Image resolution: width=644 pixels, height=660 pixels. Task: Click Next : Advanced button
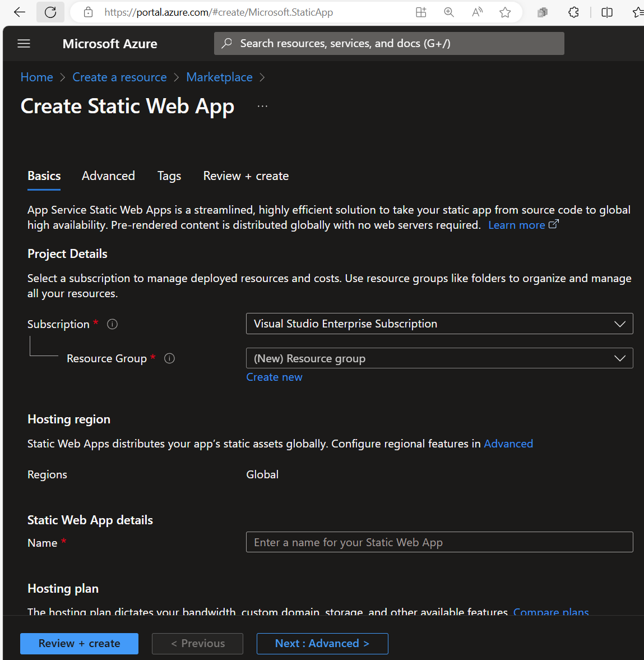pyautogui.click(x=322, y=644)
